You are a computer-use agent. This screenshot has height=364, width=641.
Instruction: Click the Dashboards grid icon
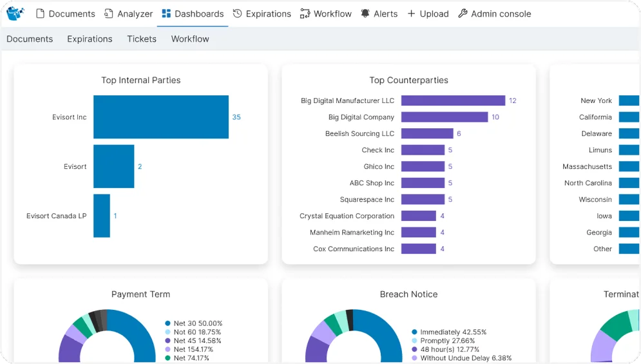(166, 14)
